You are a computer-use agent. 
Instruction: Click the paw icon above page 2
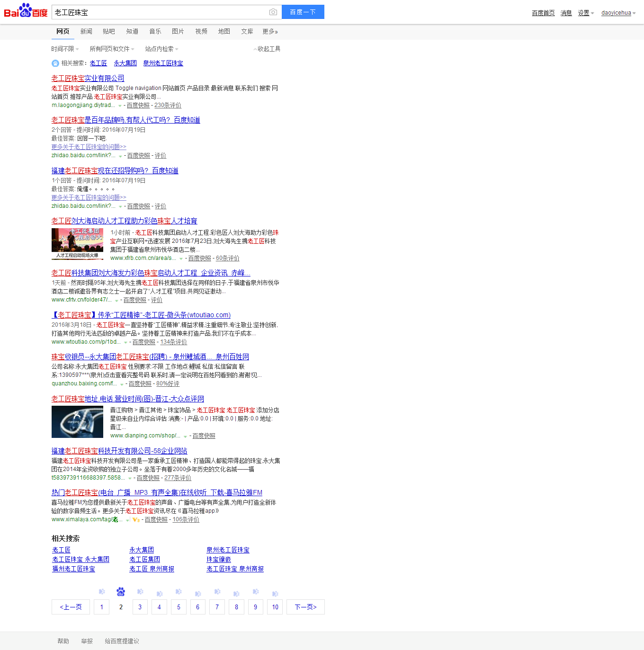click(x=121, y=592)
